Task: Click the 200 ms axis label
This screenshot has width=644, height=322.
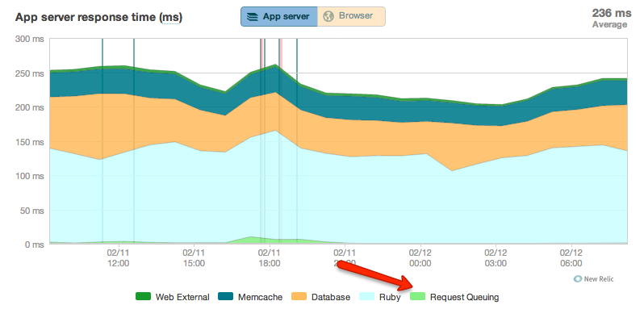Action: click(x=29, y=107)
